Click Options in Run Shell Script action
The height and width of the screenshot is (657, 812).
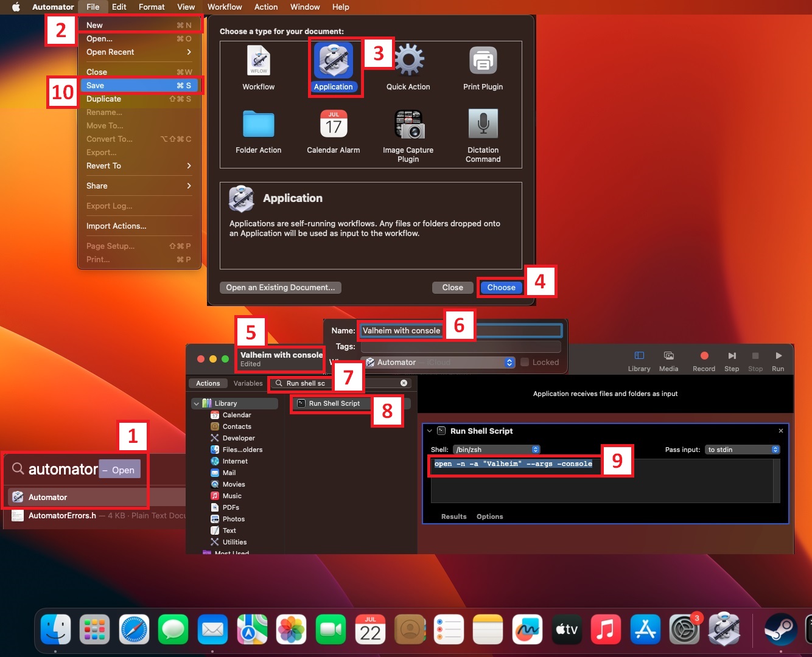[490, 516]
